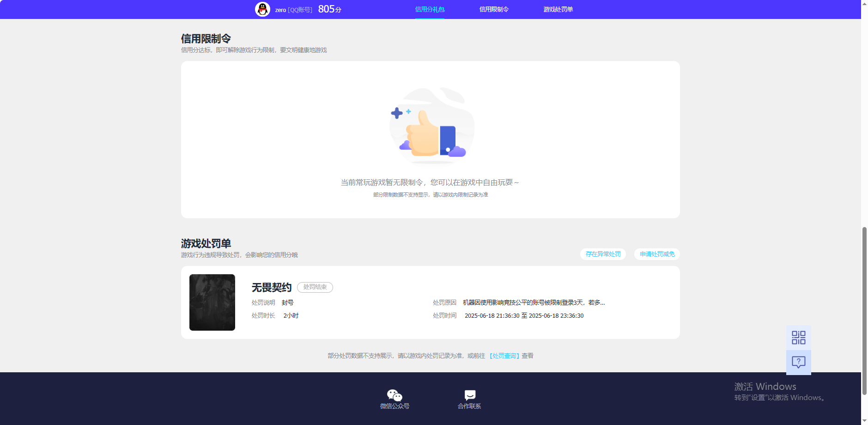868x425 pixels.
Task: Click the punishment time range 2025-06-18 21:36:30
Action: coord(524,316)
